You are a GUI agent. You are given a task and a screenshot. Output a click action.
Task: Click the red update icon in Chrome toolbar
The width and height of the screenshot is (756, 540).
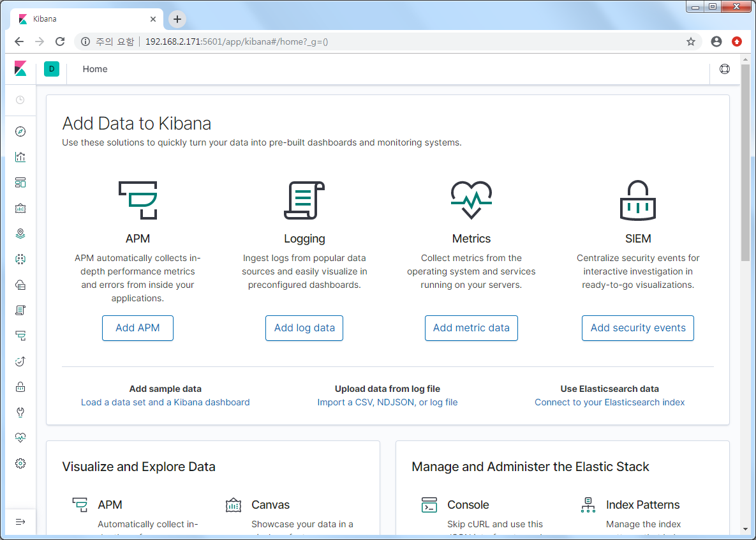737,41
